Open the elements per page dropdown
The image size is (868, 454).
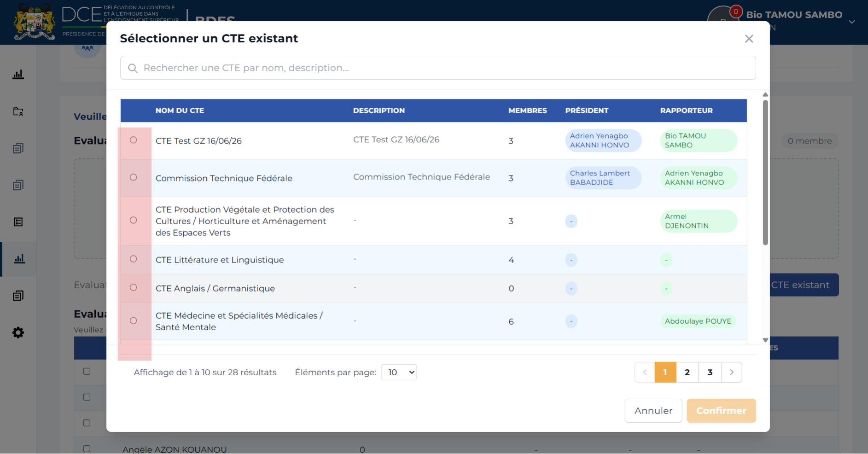coord(399,372)
